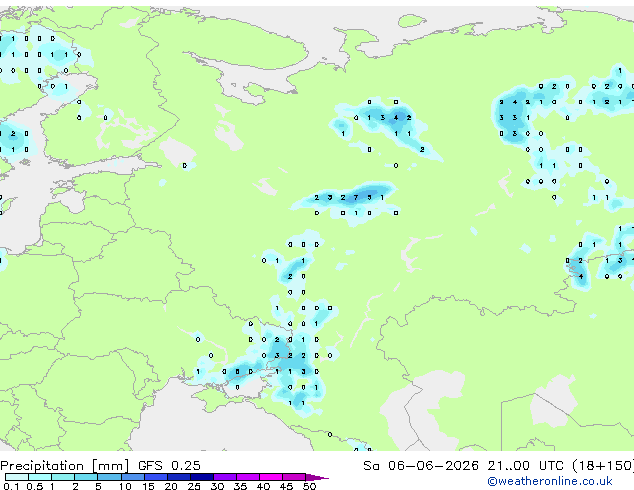
Task: Click the 30–35 mm purple legend swatch
Action: tap(224, 477)
